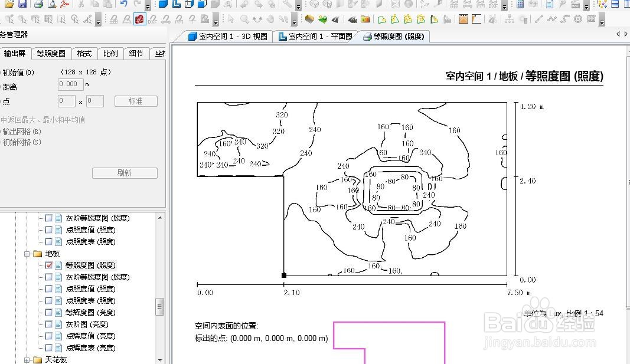Click the print icon in the toolbar

(x=38, y=4)
